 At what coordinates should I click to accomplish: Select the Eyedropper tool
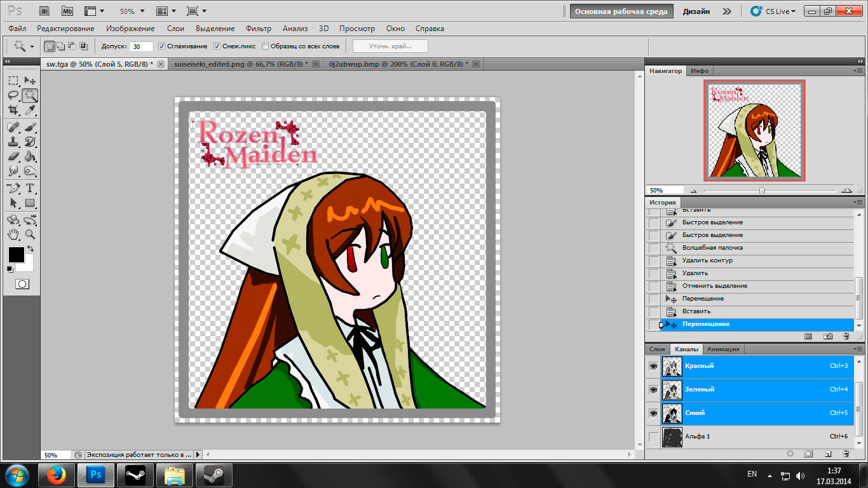30,111
